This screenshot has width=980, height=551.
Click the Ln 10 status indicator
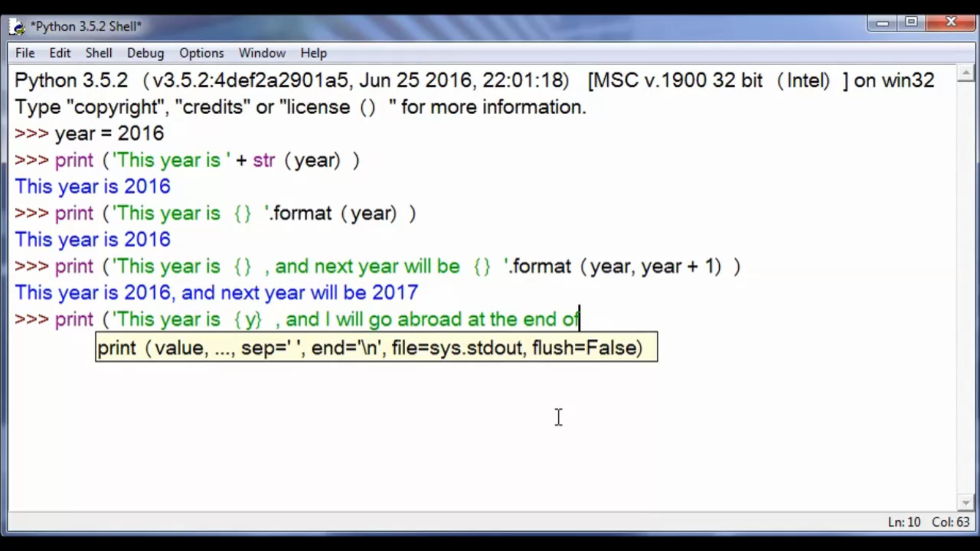904,522
